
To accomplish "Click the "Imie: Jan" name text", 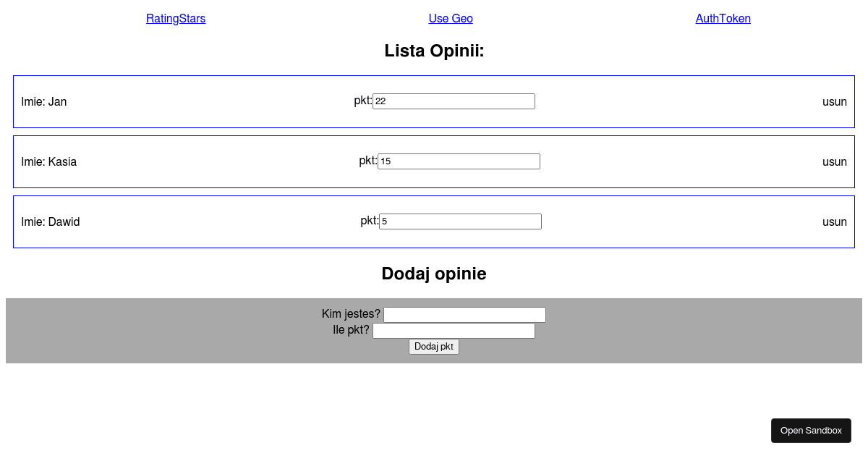I will coord(44,102).
